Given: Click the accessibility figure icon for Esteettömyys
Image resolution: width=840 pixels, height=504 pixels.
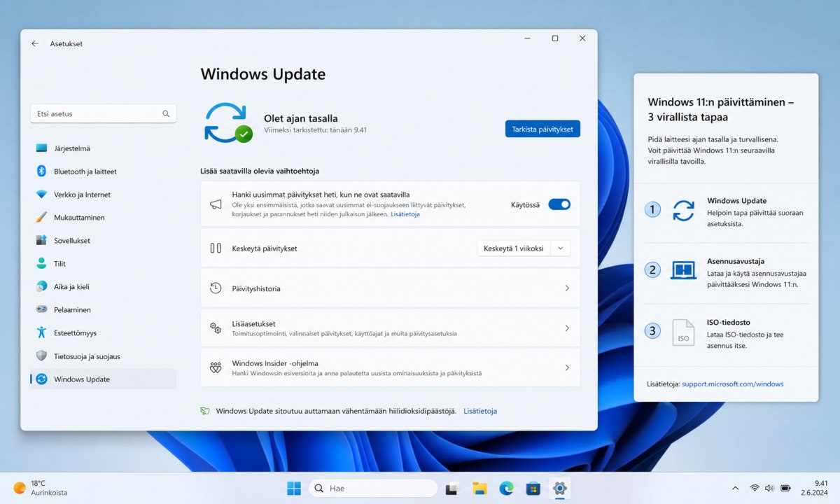Looking at the screenshot, I should coord(41,333).
